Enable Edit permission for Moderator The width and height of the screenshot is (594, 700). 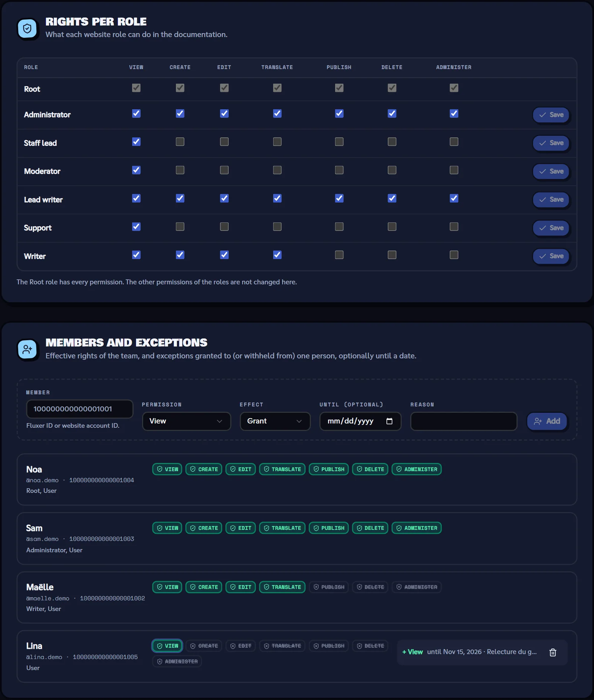[x=224, y=170]
